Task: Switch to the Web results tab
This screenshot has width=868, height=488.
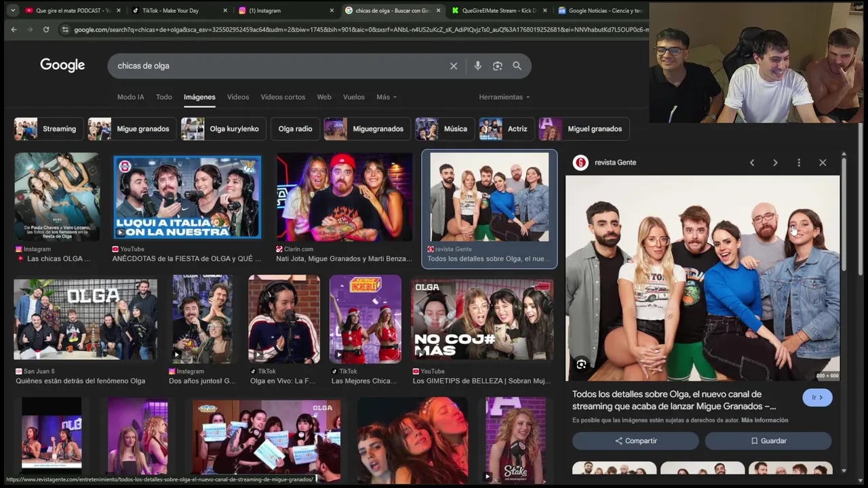Action: coord(324,97)
